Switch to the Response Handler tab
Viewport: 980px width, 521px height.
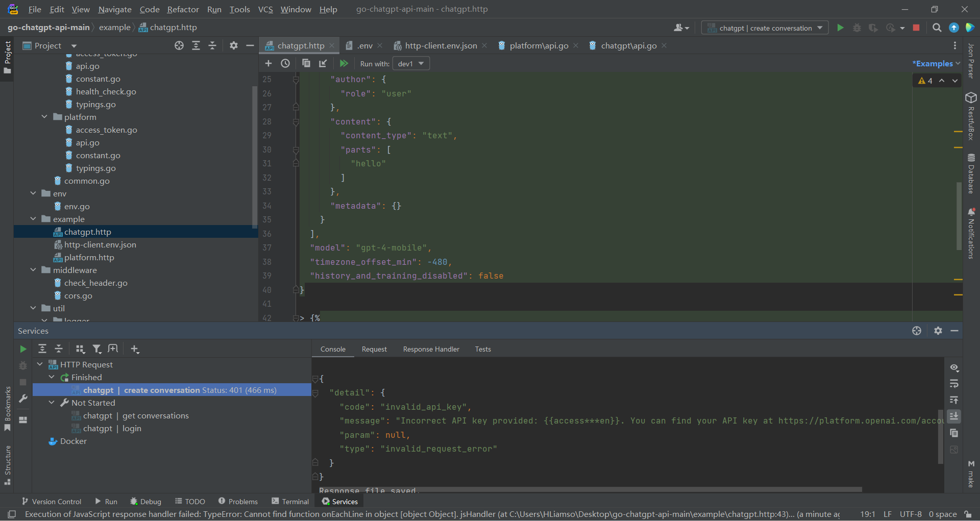(x=431, y=349)
